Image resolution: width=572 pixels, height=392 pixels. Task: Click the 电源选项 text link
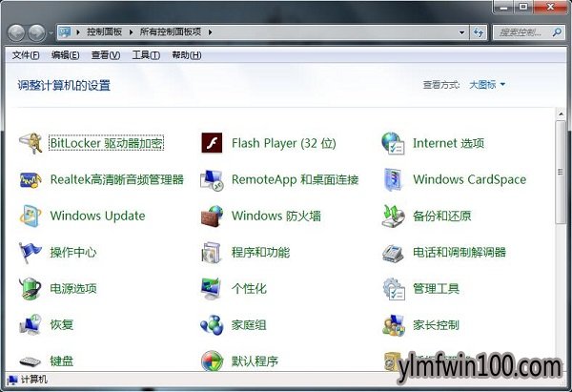[73, 288]
